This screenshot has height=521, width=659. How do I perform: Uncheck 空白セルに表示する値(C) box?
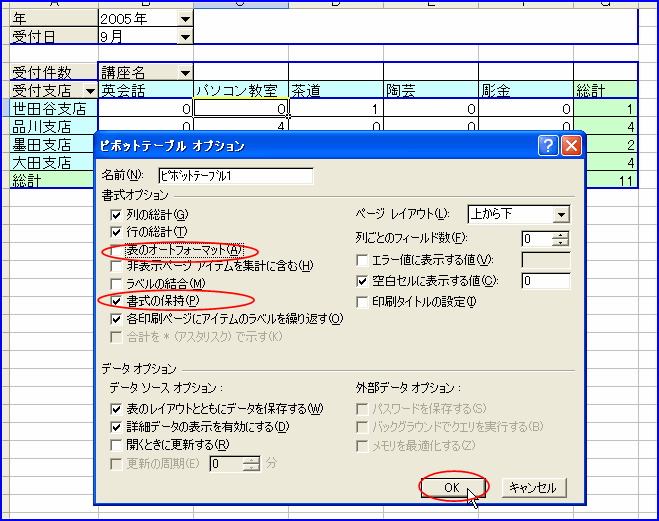click(362, 281)
